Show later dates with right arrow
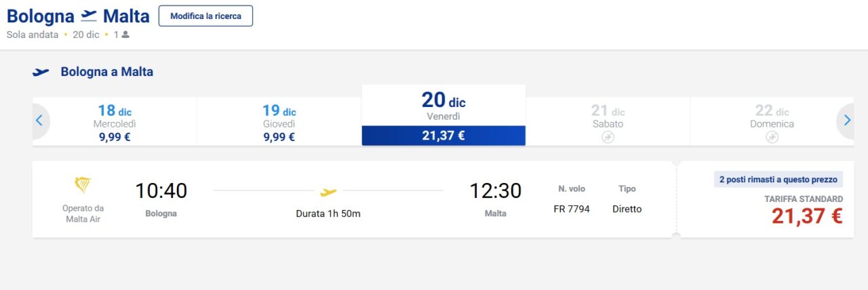 pyautogui.click(x=847, y=121)
